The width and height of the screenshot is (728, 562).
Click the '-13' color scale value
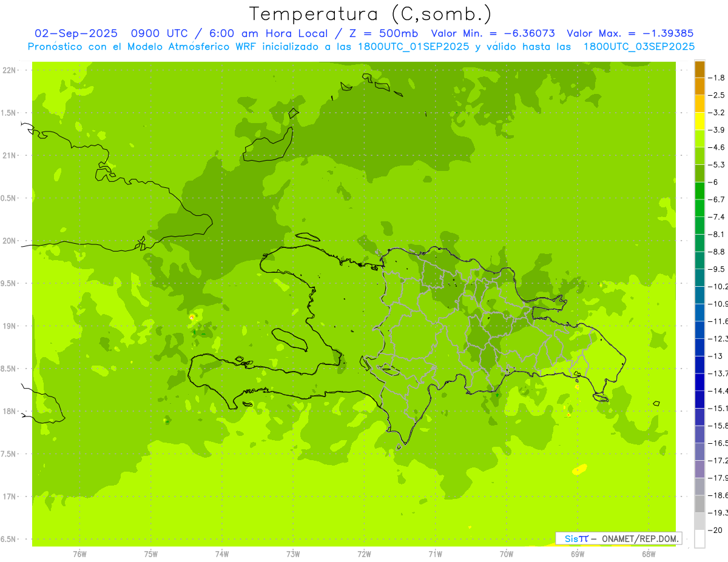(715, 356)
